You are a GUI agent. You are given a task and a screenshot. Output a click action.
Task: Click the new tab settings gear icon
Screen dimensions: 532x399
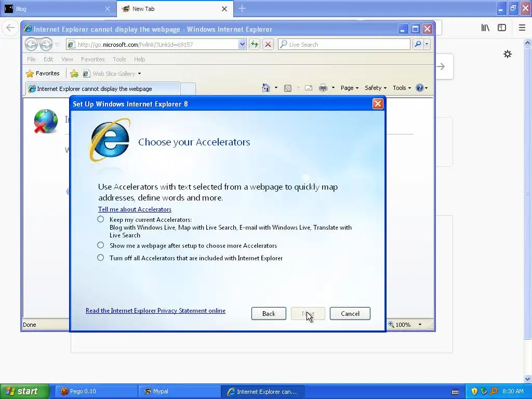tap(507, 54)
